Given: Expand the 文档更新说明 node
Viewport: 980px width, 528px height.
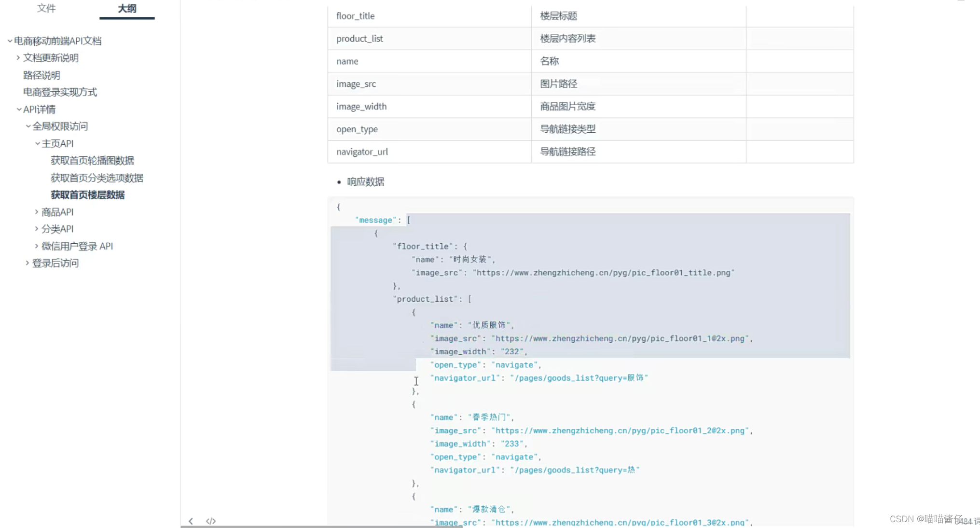Looking at the screenshot, I should 18,58.
